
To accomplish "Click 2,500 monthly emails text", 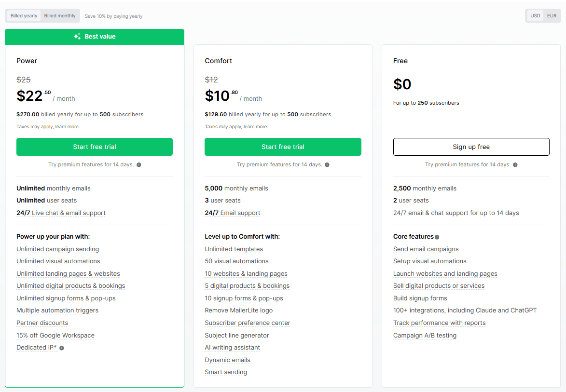I will click(x=425, y=188).
